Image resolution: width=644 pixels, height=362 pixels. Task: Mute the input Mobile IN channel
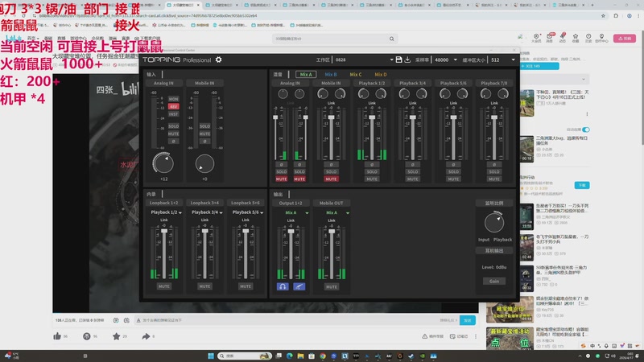(x=204, y=134)
